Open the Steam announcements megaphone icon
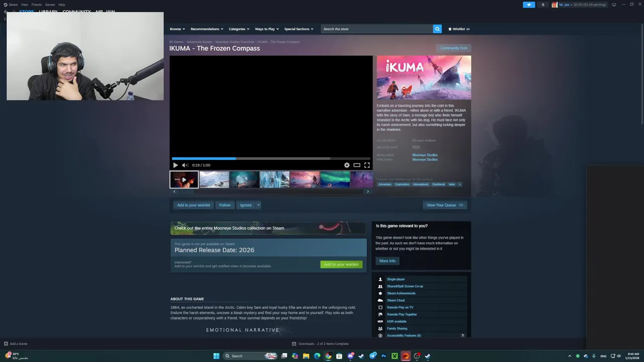The image size is (644, 362). pyautogui.click(x=529, y=5)
